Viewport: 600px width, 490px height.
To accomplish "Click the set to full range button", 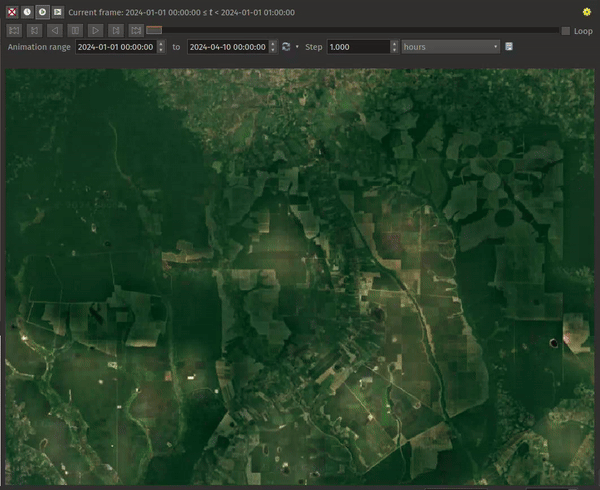I will 286,47.
